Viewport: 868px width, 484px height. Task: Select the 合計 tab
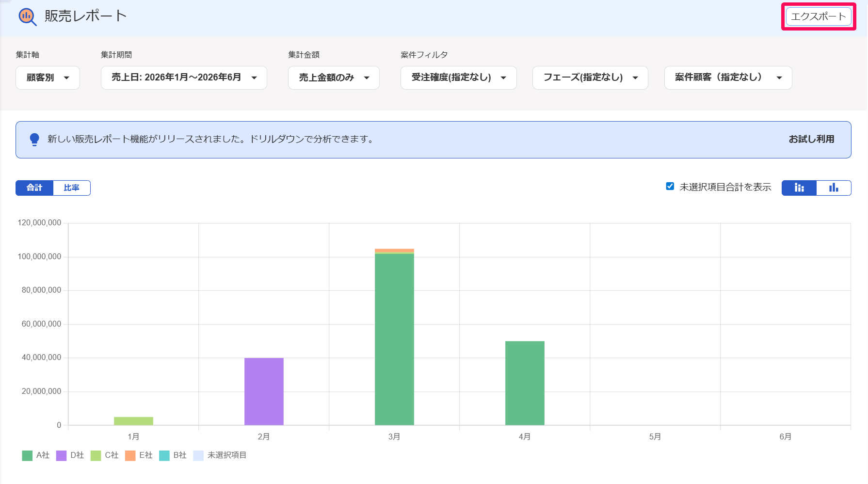click(x=34, y=188)
